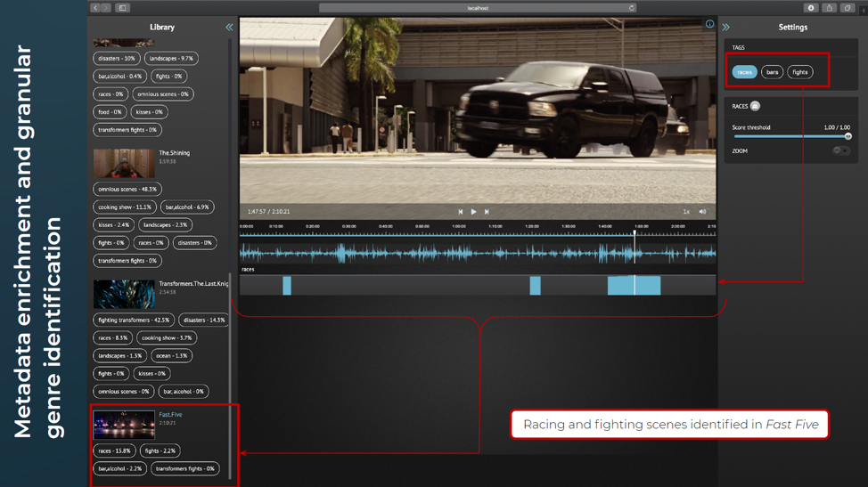Screen dimensions: 868x487
Task: Click the 'fighting transformers - 42.5%' tag
Action: pyautogui.click(x=134, y=320)
